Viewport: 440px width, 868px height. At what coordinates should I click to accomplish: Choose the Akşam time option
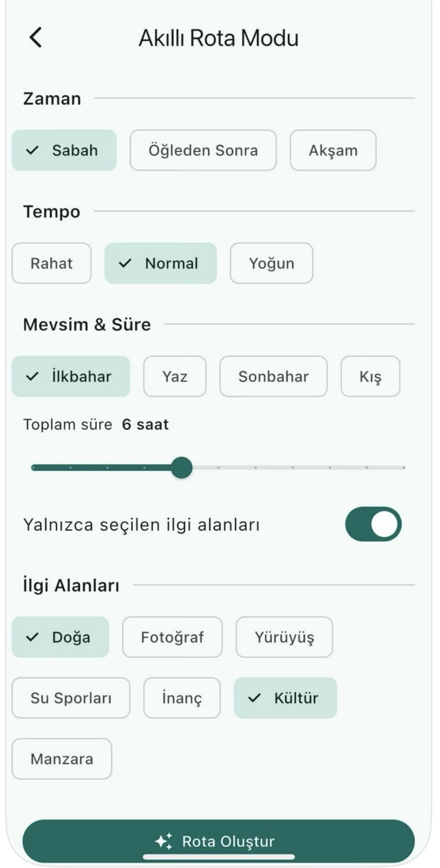point(332,150)
